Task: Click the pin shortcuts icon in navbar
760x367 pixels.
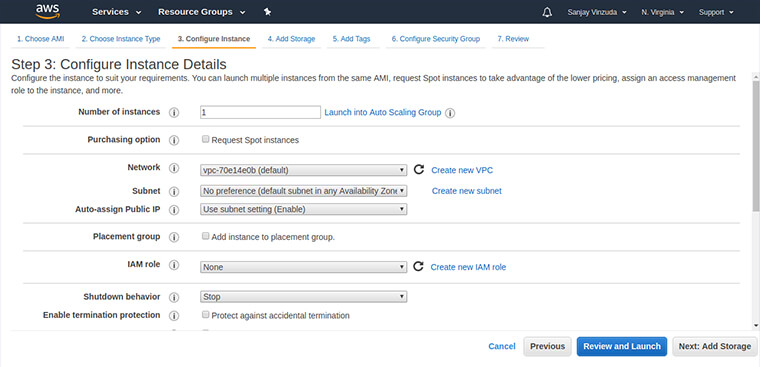Action: tap(267, 12)
